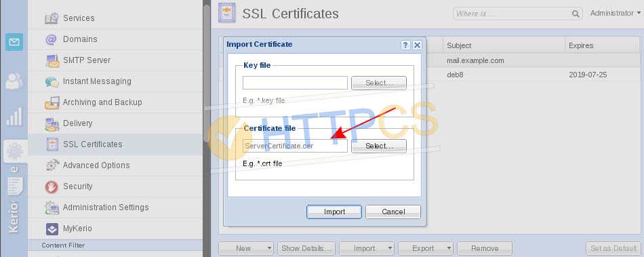
Task: Go to Services in the sidebar
Action: tap(79, 18)
